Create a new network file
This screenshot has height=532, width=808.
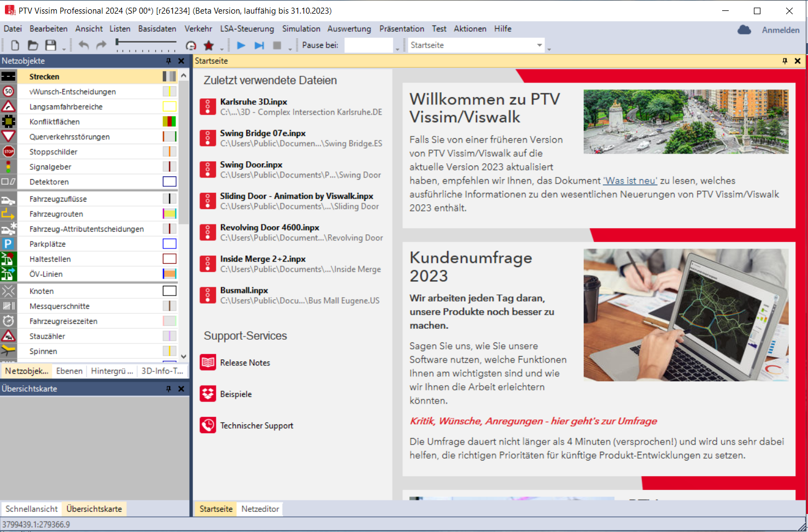[15, 45]
